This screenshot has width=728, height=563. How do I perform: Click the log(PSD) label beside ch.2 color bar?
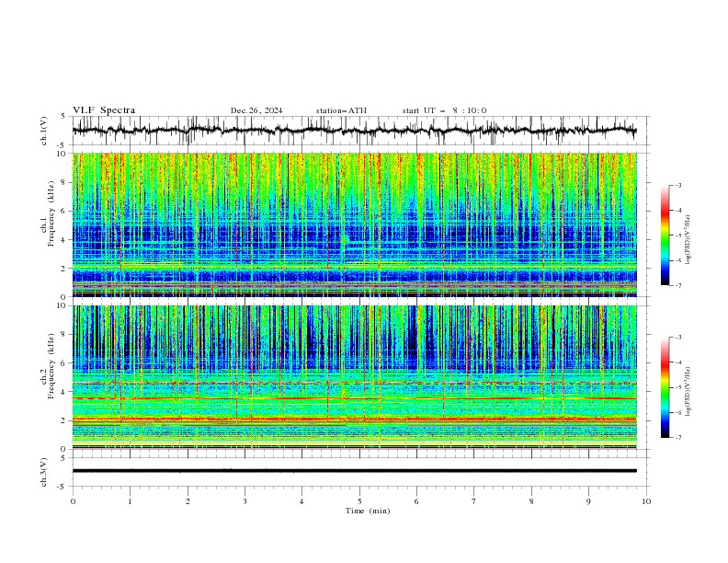[x=688, y=391]
